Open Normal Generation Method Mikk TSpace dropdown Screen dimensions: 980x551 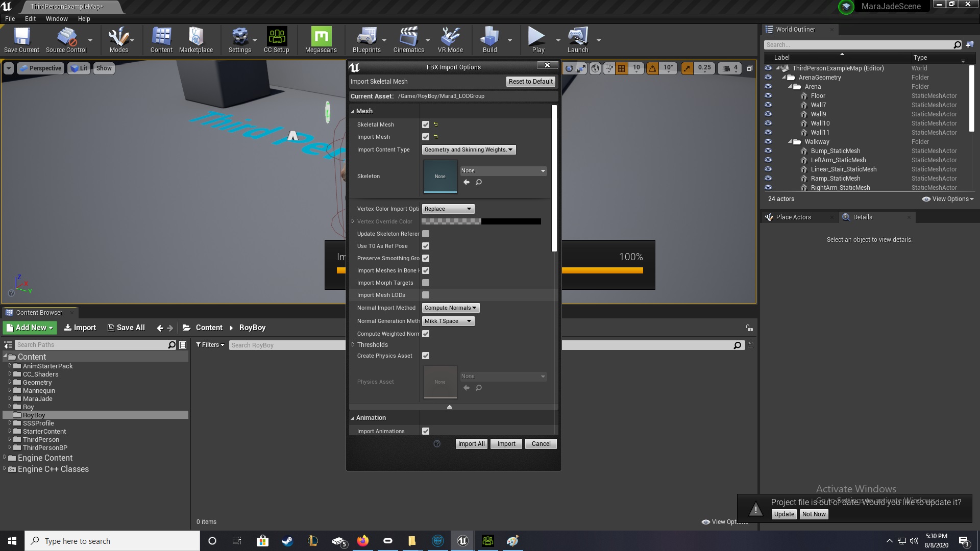click(x=448, y=321)
